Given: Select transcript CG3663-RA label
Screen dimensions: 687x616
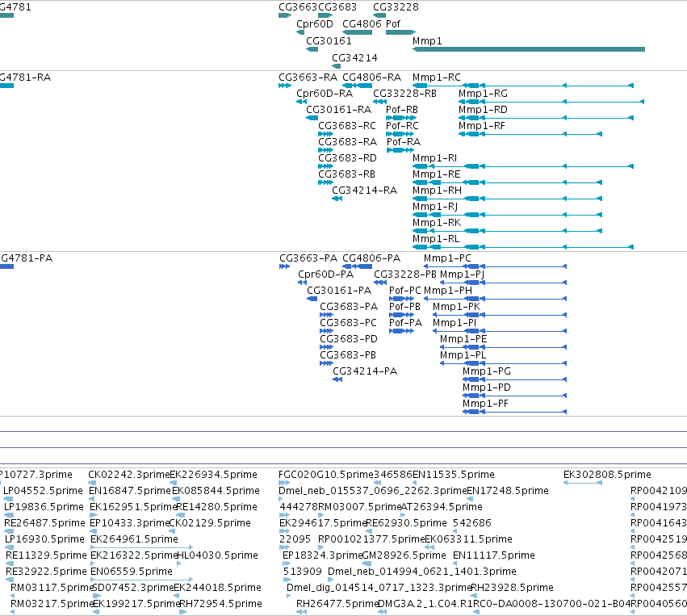Looking at the screenshot, I should point(308,78).
